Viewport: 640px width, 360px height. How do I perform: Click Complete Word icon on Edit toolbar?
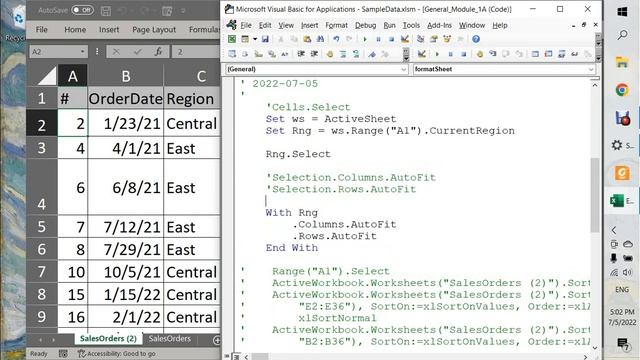pos(285,54)
